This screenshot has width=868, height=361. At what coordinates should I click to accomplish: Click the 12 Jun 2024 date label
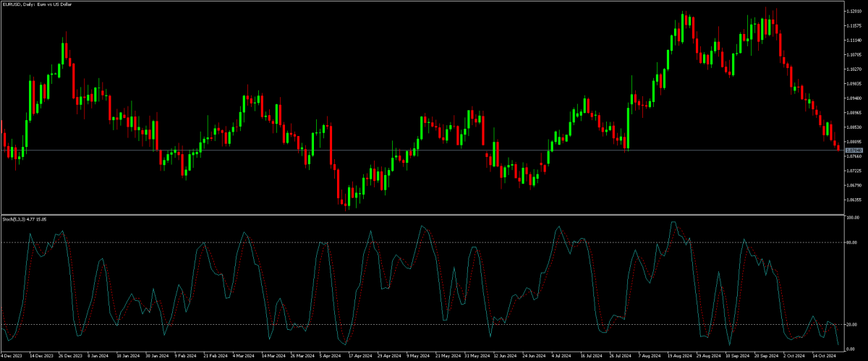pos(503,356)
